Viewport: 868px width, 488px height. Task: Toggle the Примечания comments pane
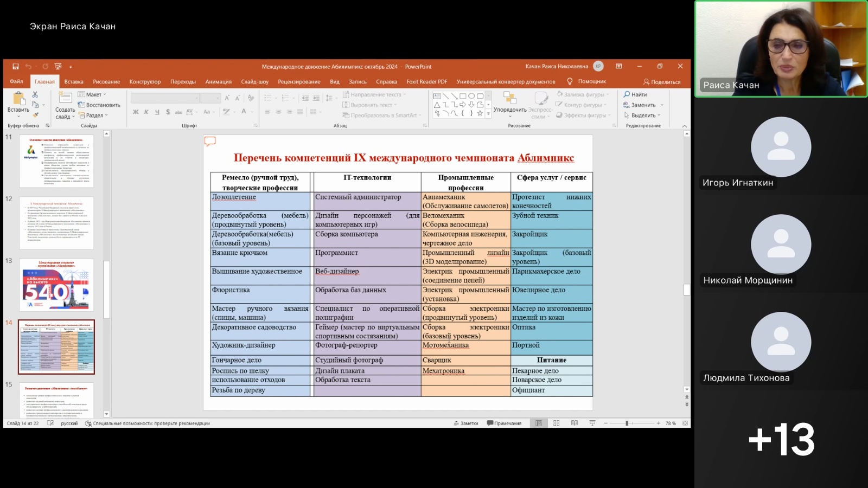coord(504,423)
